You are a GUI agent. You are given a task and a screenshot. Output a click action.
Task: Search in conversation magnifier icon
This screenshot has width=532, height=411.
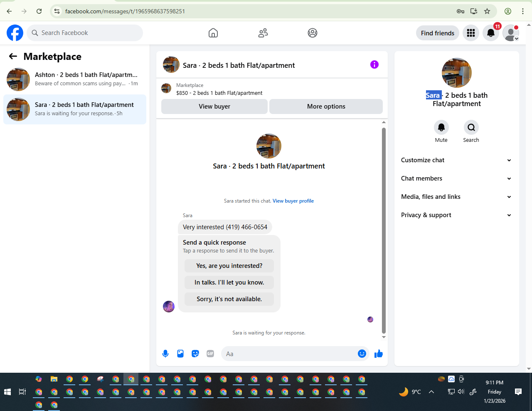pyautogui.click(x=471, y=127)
